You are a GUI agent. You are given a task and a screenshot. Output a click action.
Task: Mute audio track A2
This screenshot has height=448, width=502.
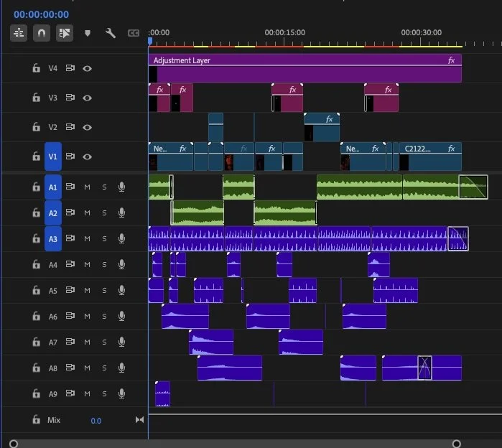tap(87, 213)
